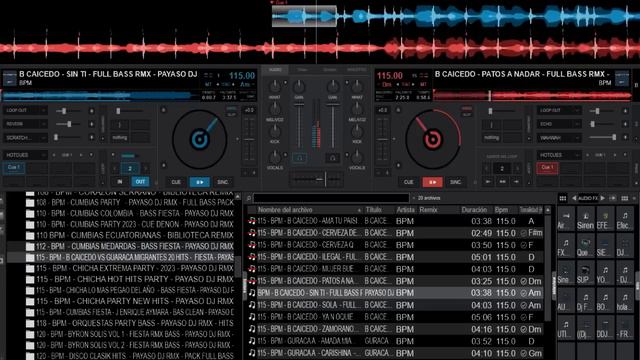Trigger the hola sampler pad
Image resolution: width=640 pixels, height=360 pixels.
(624, 300)
